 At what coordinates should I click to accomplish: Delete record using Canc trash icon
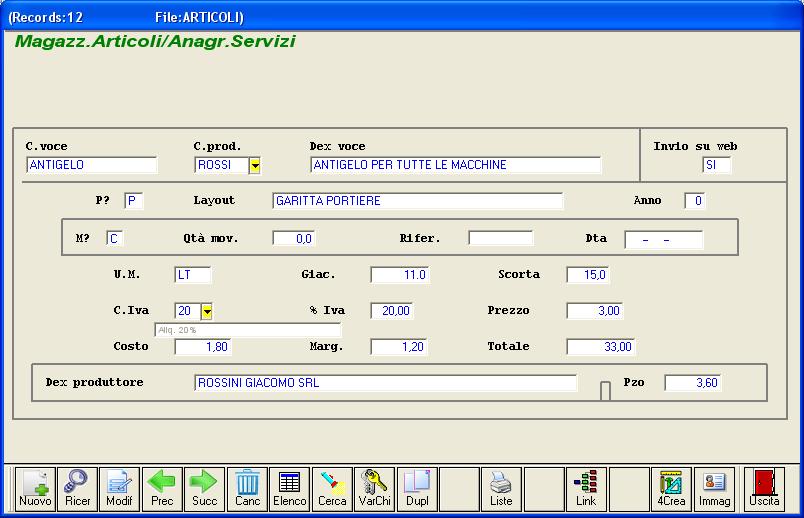point(247,489)
